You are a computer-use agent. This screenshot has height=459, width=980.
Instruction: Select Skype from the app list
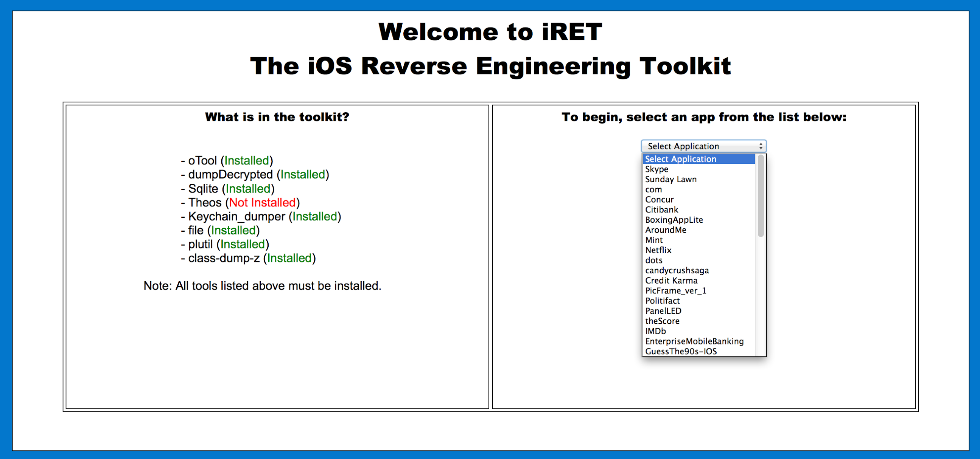coord(656,169)
